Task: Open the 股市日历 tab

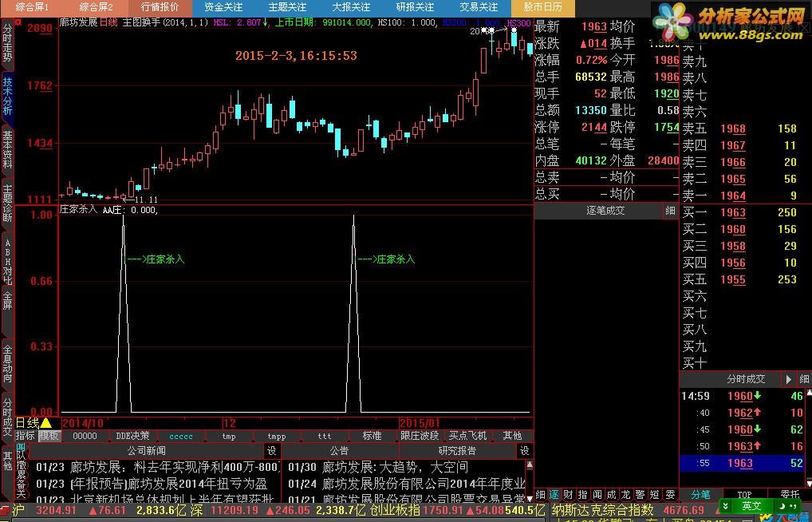Action: click(x=542, y=7)
